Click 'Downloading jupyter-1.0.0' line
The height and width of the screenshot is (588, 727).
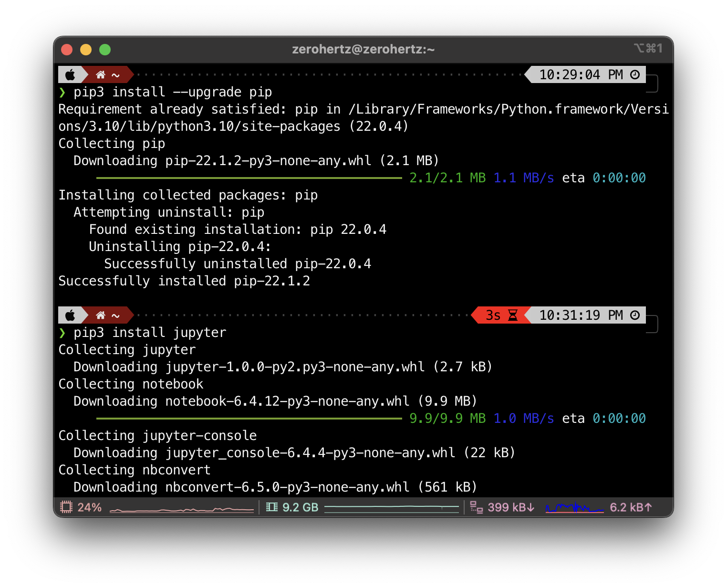(x=283, y=367)
